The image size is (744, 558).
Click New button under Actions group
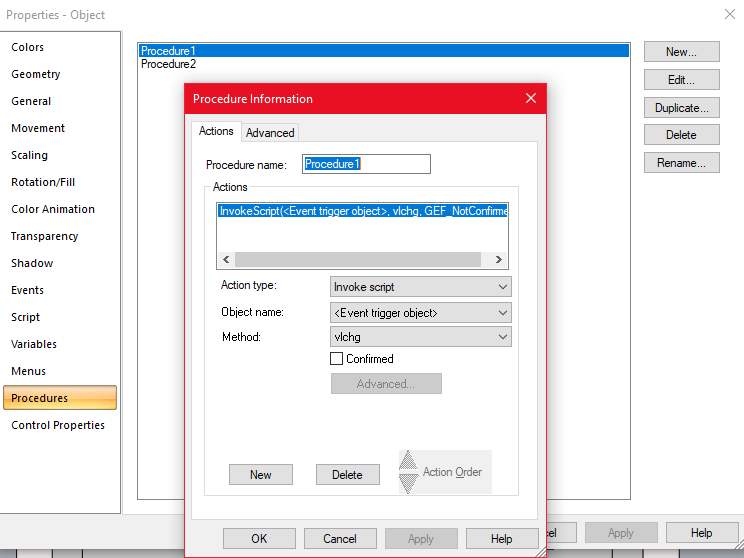click(260, 474)
